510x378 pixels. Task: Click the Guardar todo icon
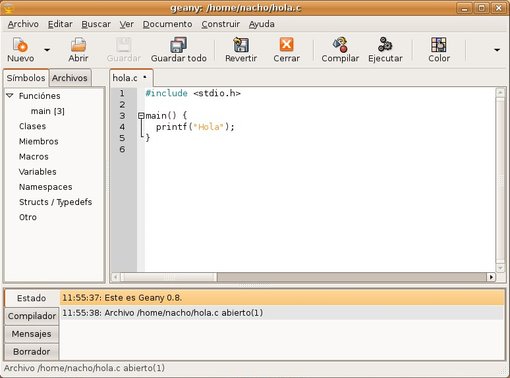(x=178, y=45)
